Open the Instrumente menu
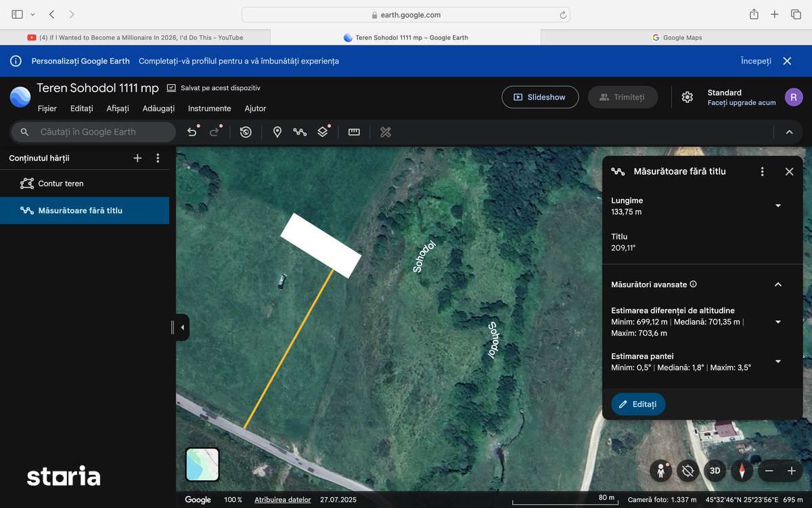Viewport: 812px width, 508px height. [x=209, y=108]
